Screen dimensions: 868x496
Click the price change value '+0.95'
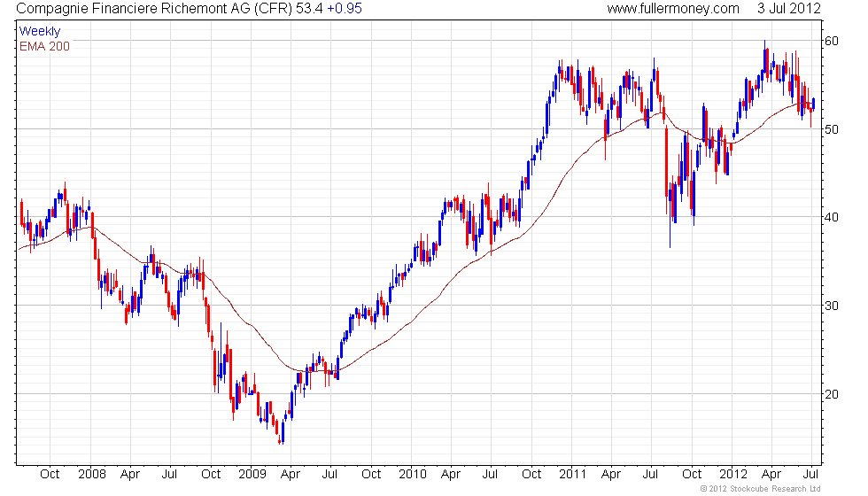(x=345, y=9)
